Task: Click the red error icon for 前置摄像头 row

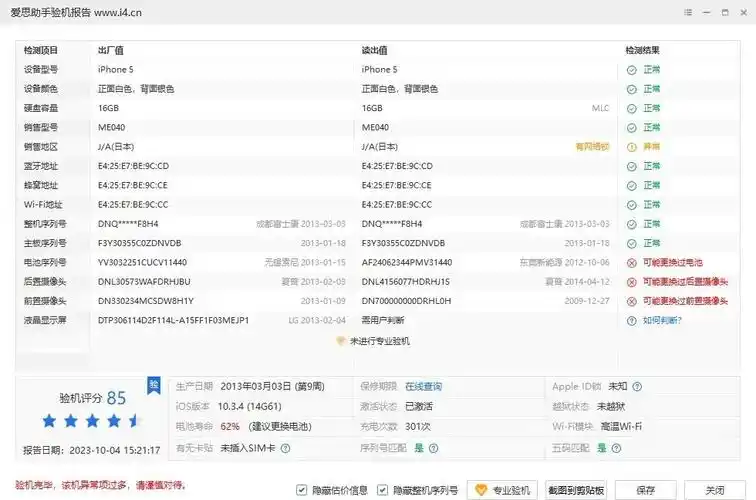Action: pos(632,301)
